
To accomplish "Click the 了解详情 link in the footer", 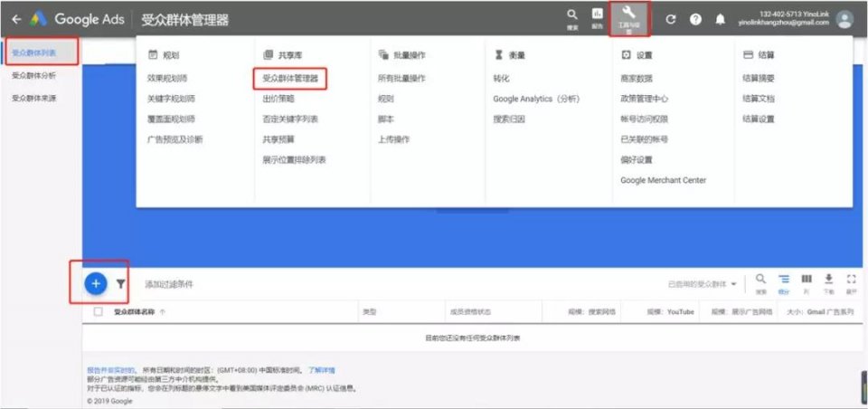I will [321, 370].
